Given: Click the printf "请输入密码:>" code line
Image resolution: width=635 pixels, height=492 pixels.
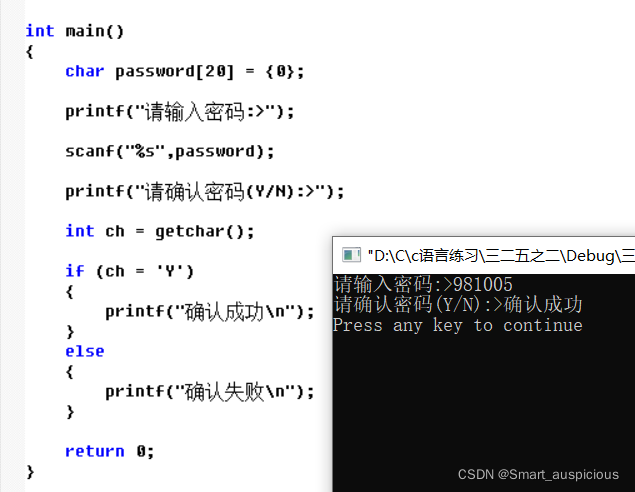Looking at the screenshot, I should [179, 111].
